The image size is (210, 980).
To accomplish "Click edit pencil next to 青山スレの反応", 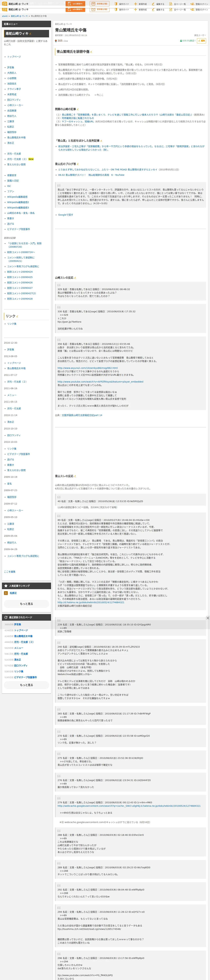I will coord(75,476).
